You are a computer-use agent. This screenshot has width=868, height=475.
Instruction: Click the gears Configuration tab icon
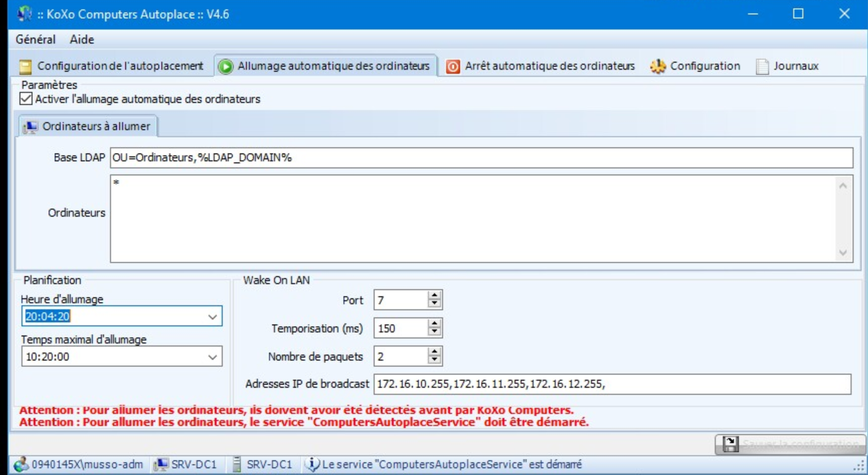point(658,66)
